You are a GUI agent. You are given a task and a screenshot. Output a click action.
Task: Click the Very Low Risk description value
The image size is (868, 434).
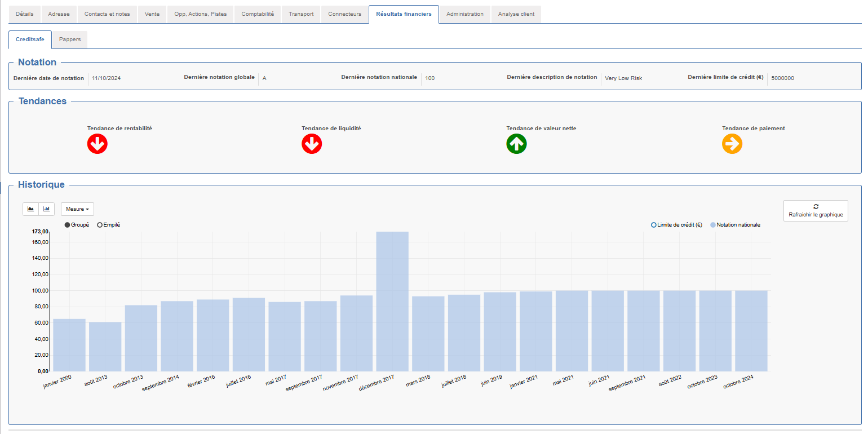tap(623, 78)
